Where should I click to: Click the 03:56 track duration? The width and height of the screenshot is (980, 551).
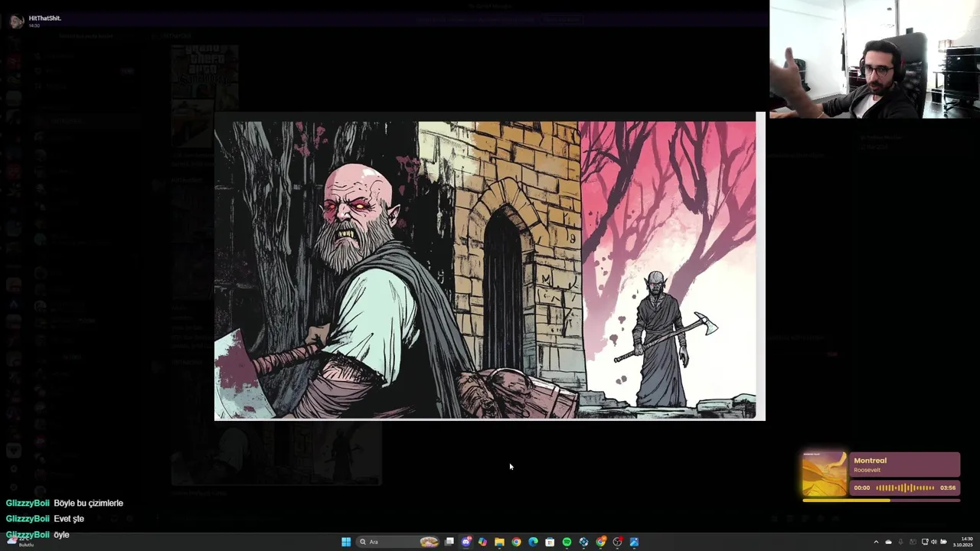pos(948,487)
